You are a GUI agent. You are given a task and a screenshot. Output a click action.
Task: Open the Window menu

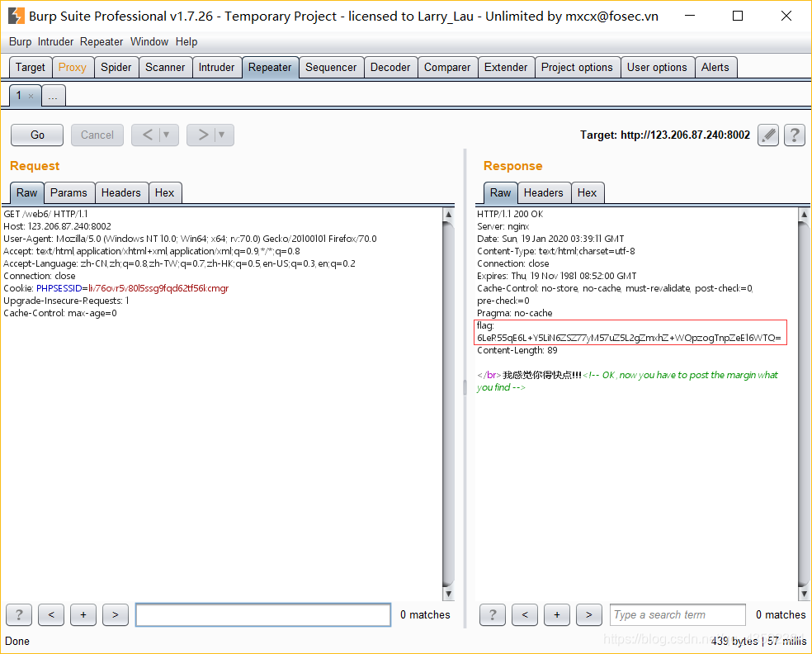(149, 42)
